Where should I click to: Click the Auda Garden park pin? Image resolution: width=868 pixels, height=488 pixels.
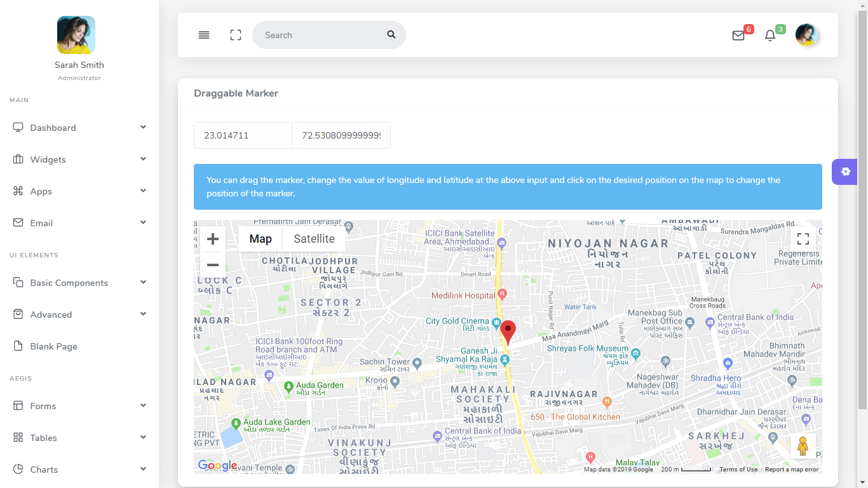[x=288, y=386]
